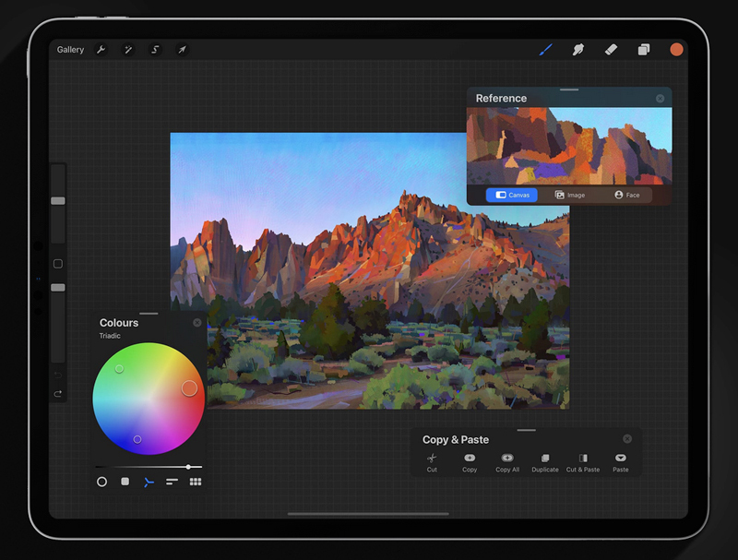The height and width of the screenshot is (560, 738).
Task: Click the brush size slider handle
Action: (x=58, y=201)
